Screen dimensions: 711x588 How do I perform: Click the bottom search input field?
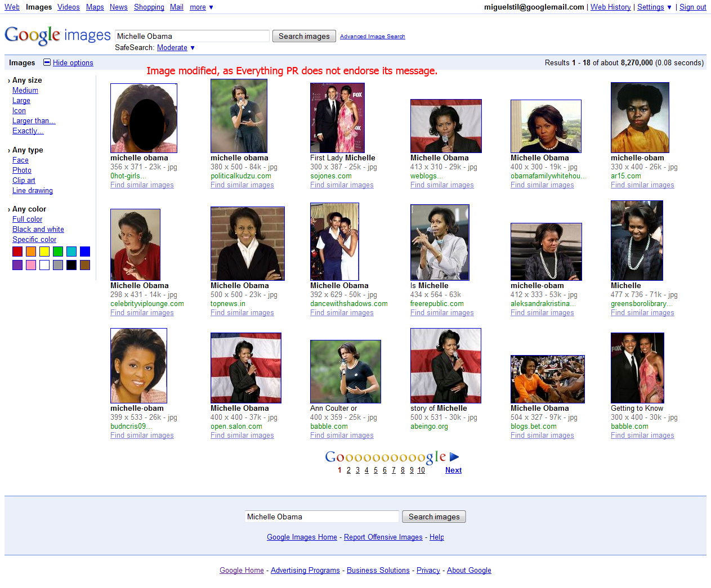pos(322,517)
